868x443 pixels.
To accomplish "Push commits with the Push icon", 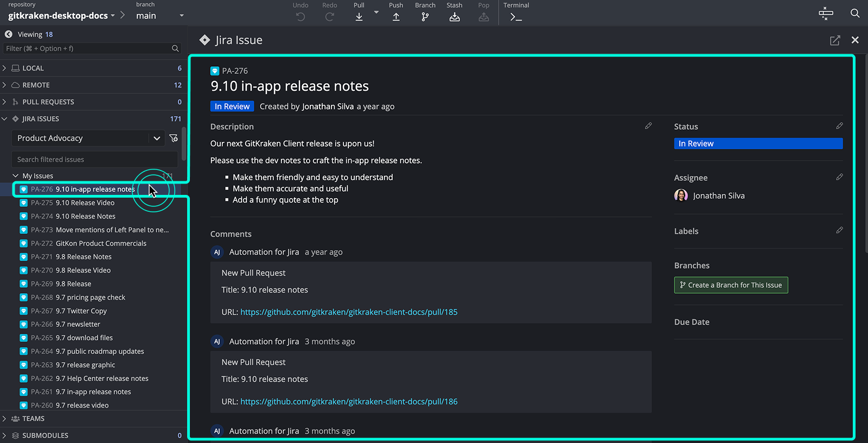I will 396,17.
